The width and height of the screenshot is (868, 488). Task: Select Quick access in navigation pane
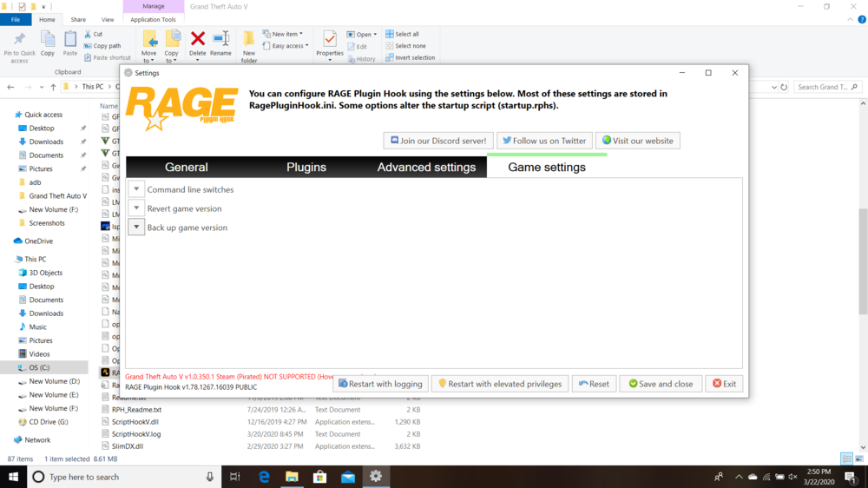coord(43,115)
